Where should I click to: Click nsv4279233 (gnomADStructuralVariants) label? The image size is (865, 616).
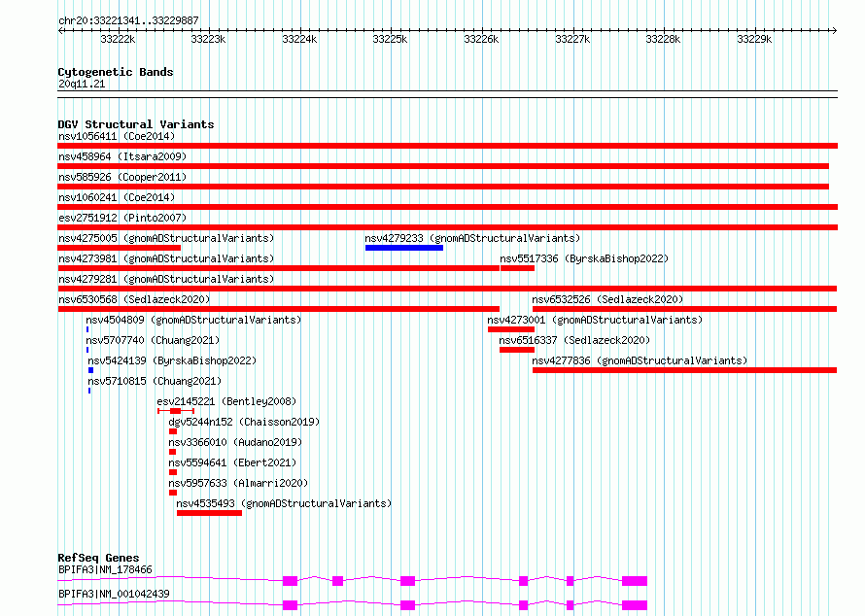[x=472, y=238]
